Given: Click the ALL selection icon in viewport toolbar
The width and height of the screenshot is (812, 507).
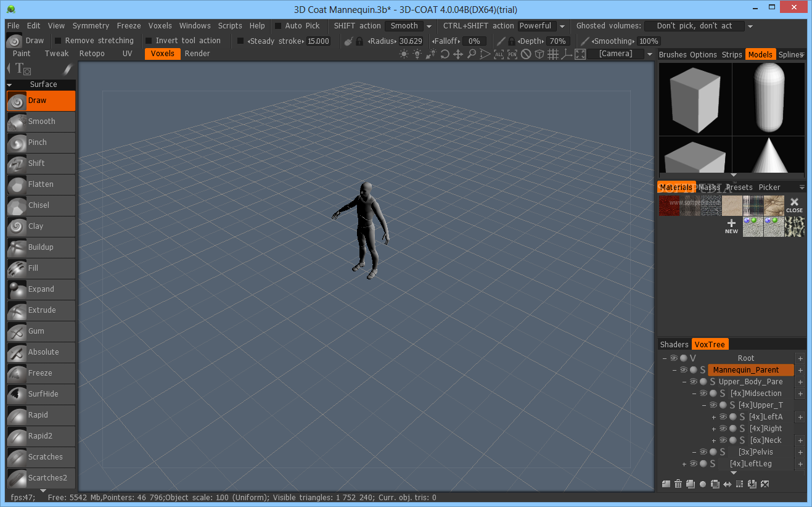Looking at the screenshot, I should pos(499,54).
